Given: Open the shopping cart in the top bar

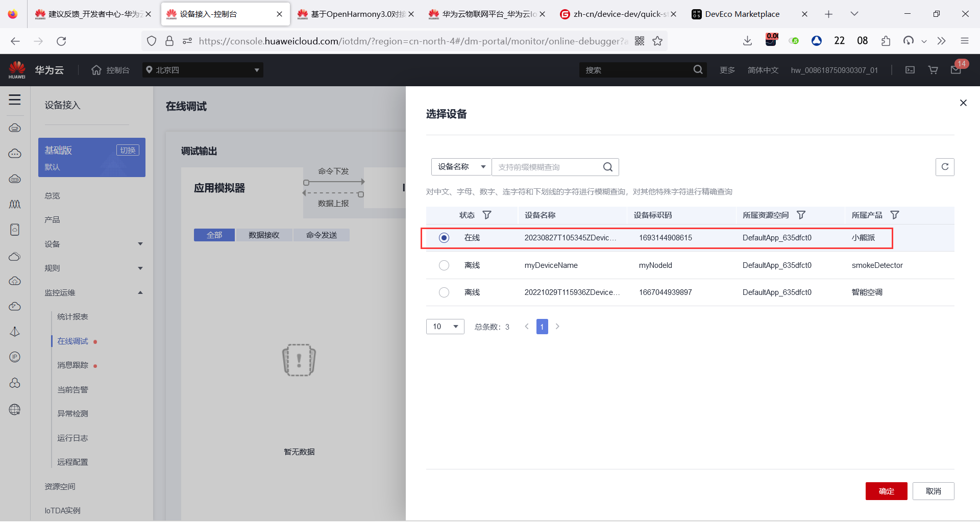Looking at the screenshot, I should tap(933, 70).
